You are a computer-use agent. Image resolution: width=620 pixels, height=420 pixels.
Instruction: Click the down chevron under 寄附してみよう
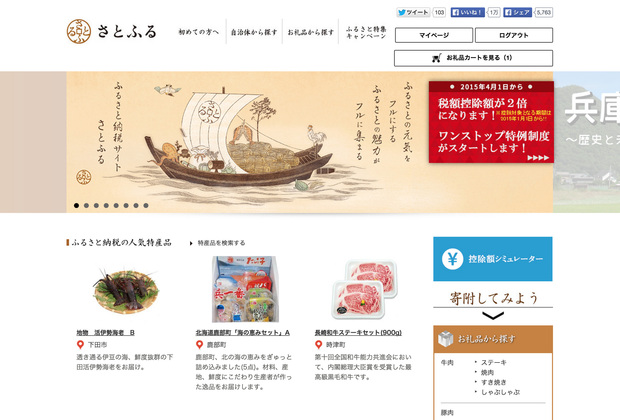[493, 316]
